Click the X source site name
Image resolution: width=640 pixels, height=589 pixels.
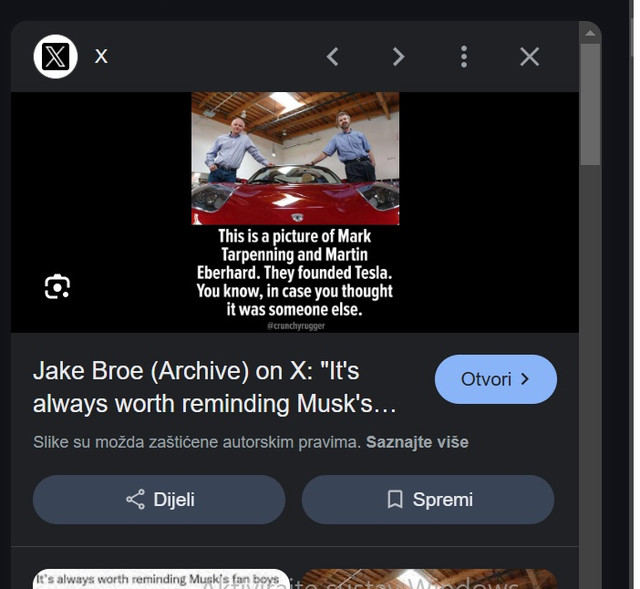(101, 56)
